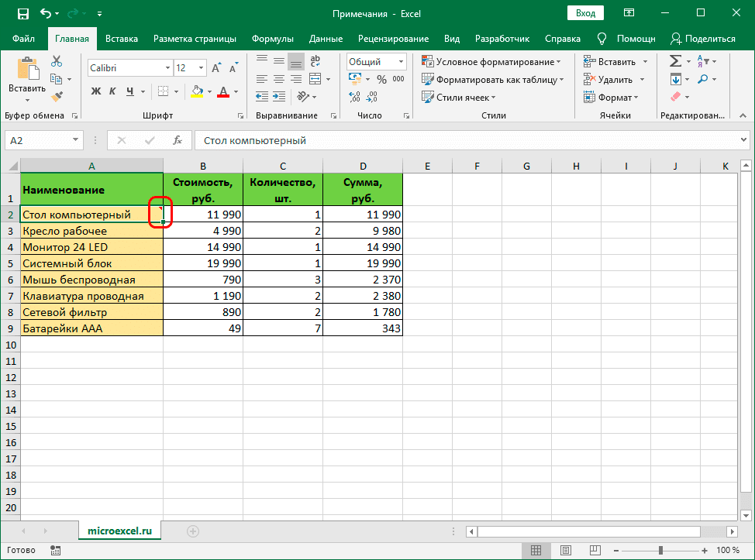Viewport: 755px width, 560px height.
Task: Select the microexcel.ru sheet tab
Action: point(119,531)
